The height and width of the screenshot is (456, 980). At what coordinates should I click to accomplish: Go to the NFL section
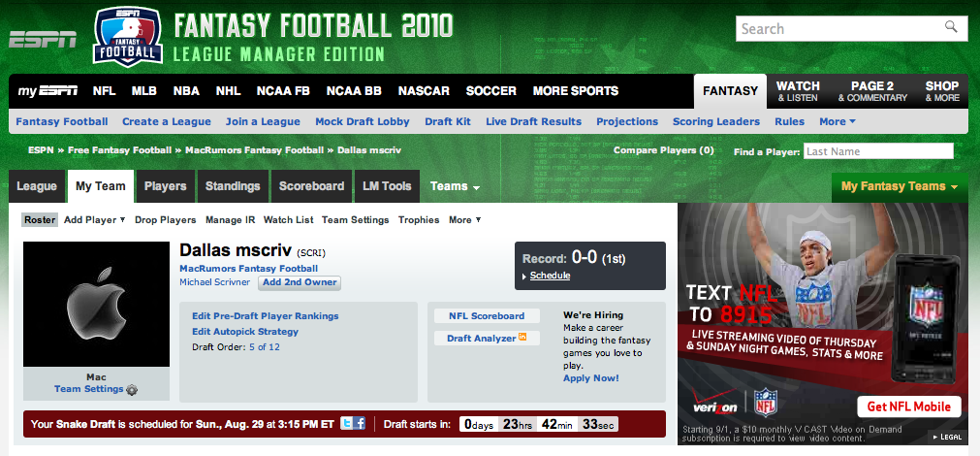105,91
